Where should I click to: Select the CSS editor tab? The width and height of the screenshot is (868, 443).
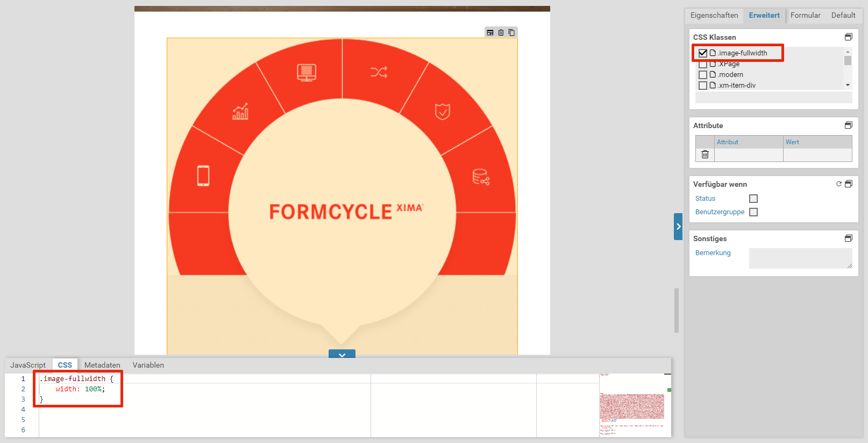tap(65, 365)
